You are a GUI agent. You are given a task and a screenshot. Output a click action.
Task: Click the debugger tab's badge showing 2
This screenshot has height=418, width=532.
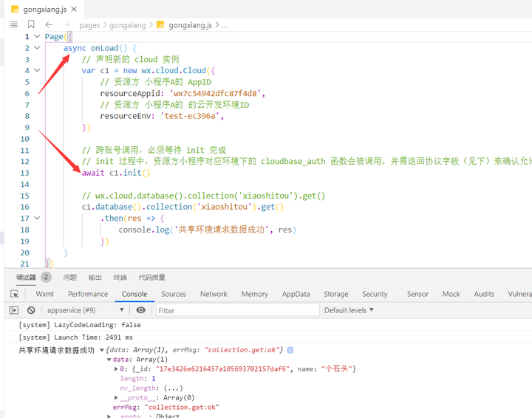(x=46, y=277)
